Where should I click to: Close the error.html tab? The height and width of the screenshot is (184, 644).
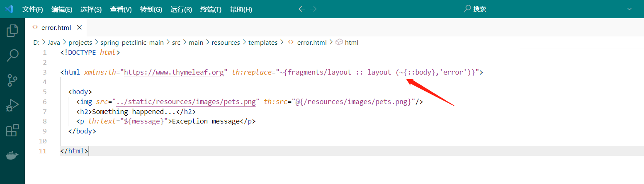[80, 28]
